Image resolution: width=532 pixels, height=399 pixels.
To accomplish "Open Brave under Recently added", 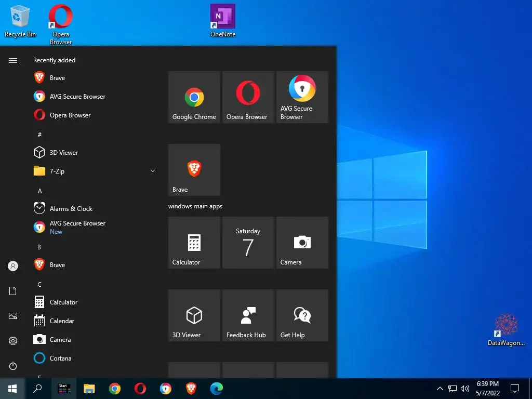I will point(95,78).
